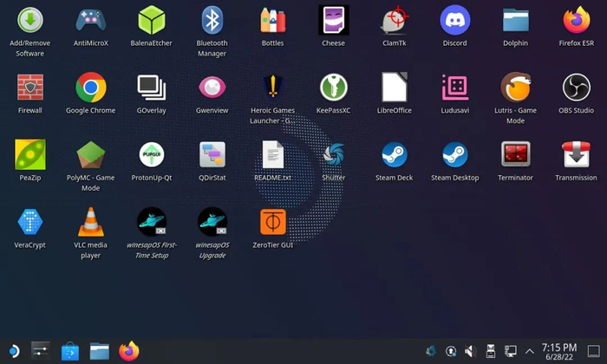Select winesapOS First-Time Setup icon
The image size is (607, 364).
pos(152,222)
